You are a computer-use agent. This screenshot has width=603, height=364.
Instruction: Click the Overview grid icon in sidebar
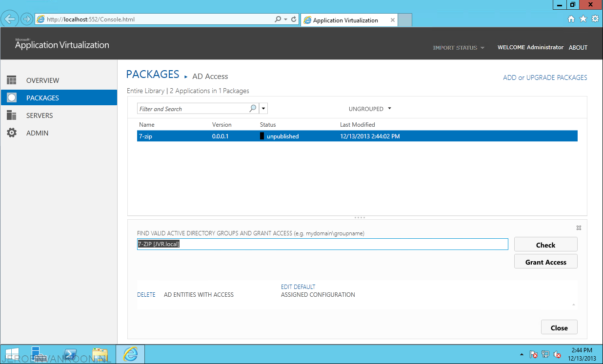(x=12, y=80)
